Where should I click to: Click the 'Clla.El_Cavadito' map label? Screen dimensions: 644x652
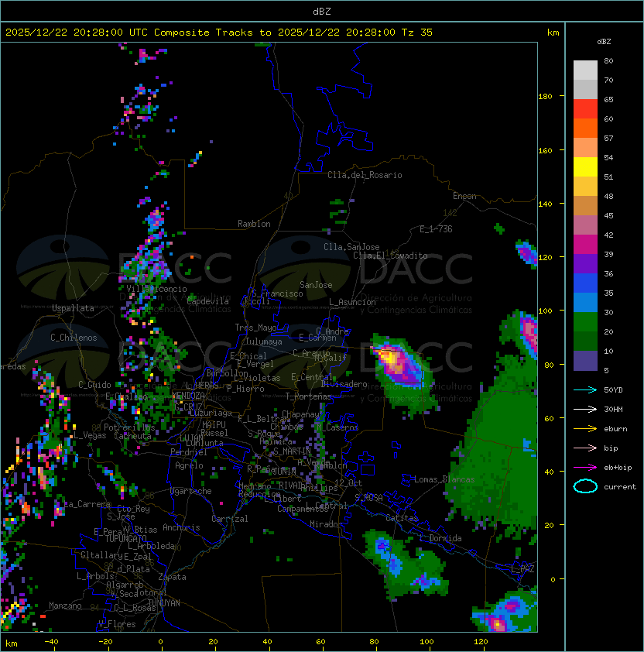coord(390,256)
